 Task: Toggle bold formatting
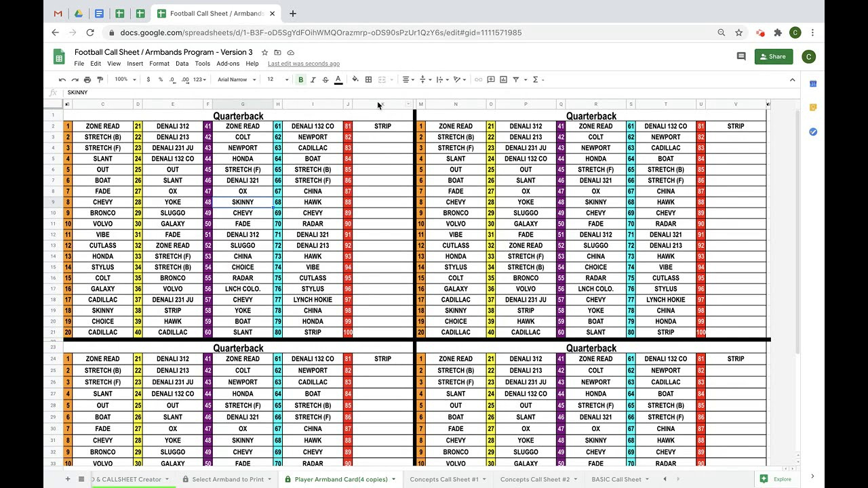click(x=300, y=79)
